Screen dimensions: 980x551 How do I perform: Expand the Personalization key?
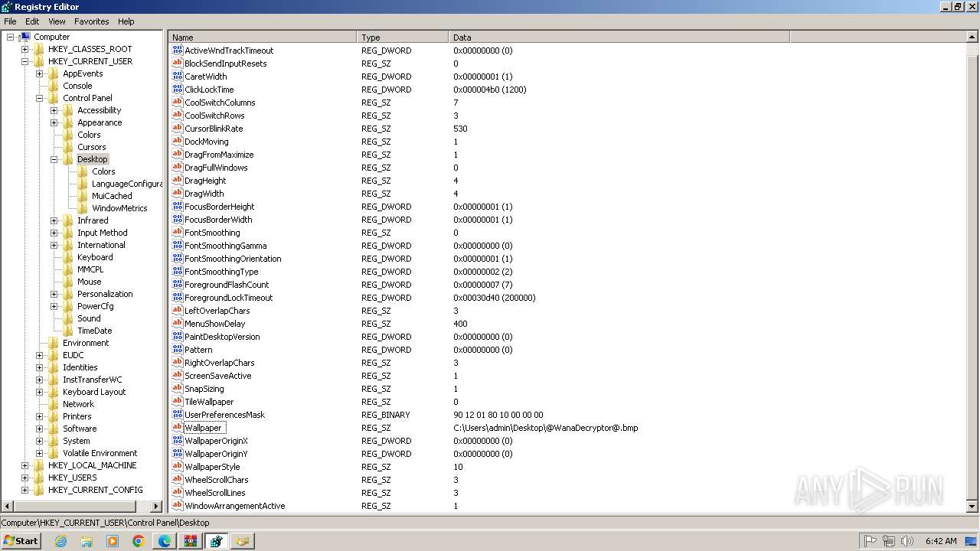pos(54,294)
